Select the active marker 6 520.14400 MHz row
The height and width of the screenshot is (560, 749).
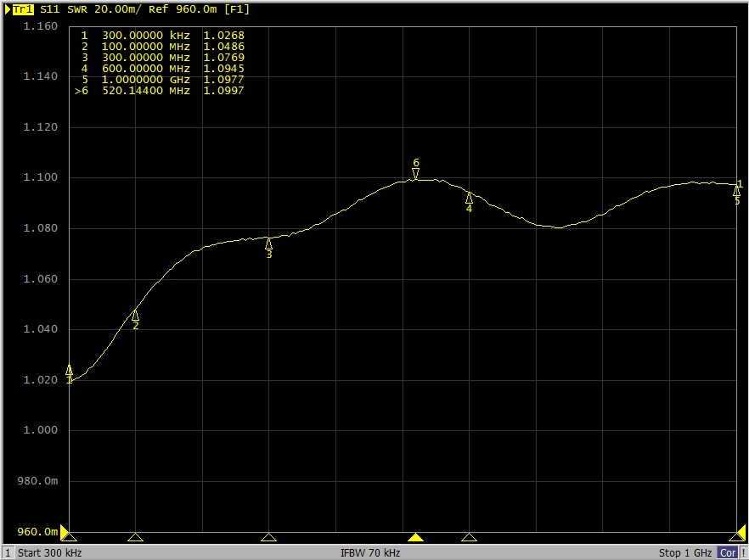tap(160, 91)
